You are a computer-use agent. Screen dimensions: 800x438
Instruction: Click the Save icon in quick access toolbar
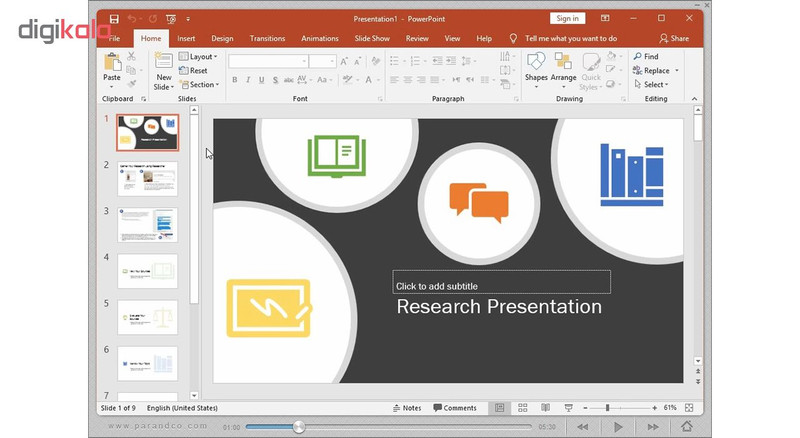(114, 19)
